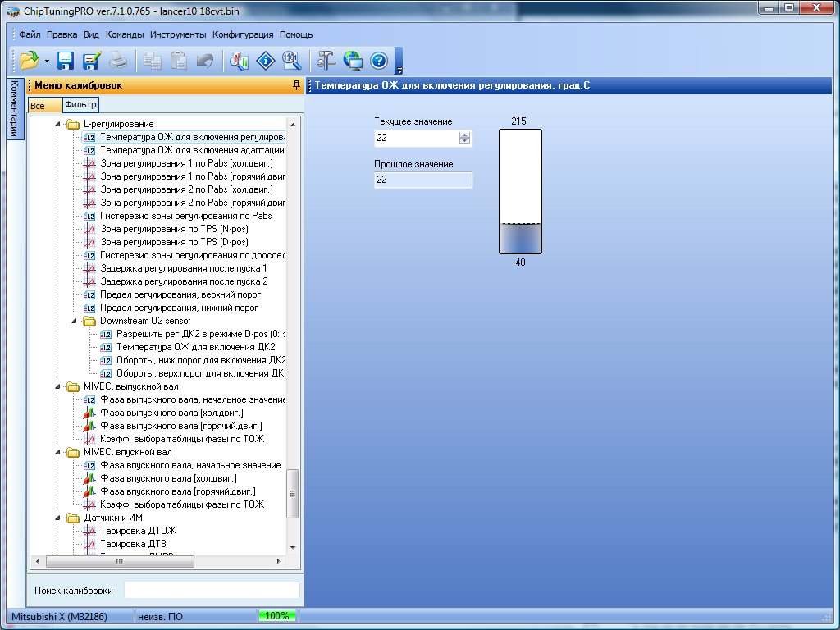Collapse the MIVEC, впускной вал folder

(x=58, y=453)
